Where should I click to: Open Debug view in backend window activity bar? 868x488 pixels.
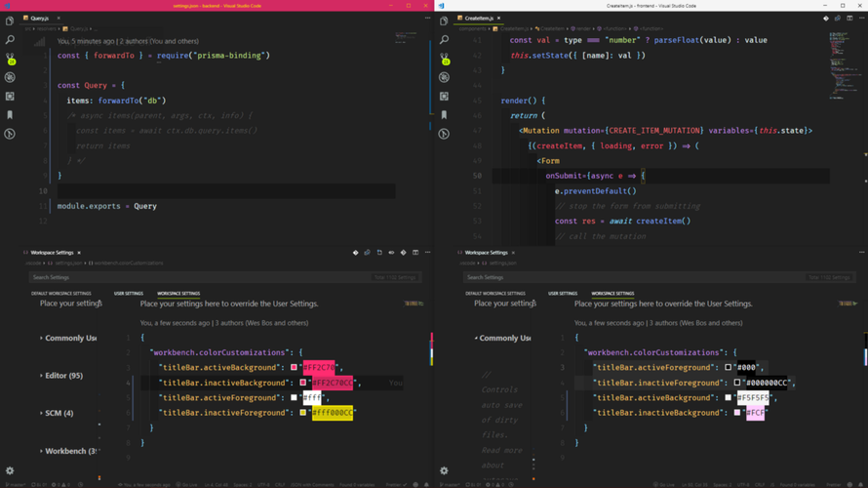pyautogui.click(x=10, y=77)
